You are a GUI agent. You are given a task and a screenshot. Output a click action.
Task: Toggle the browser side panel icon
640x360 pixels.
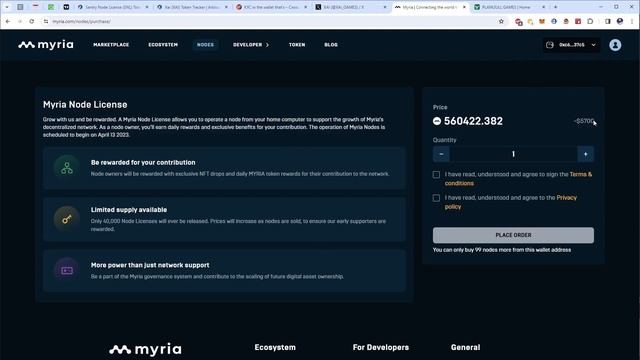[608, 22]
